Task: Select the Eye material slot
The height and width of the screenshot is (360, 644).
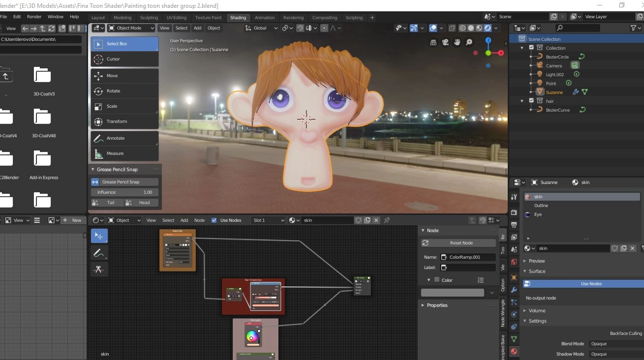Action: [x=538, y=214]
